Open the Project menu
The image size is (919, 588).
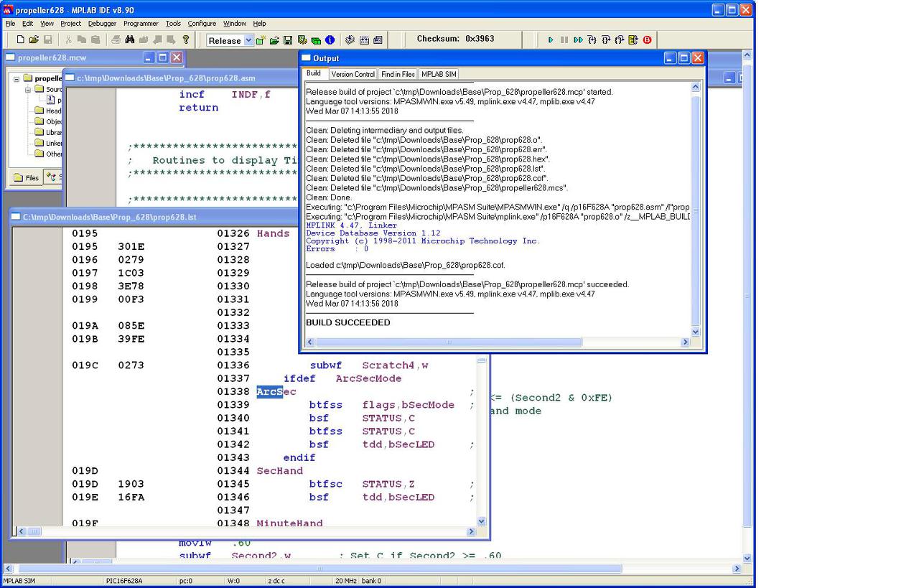[70, 24]
